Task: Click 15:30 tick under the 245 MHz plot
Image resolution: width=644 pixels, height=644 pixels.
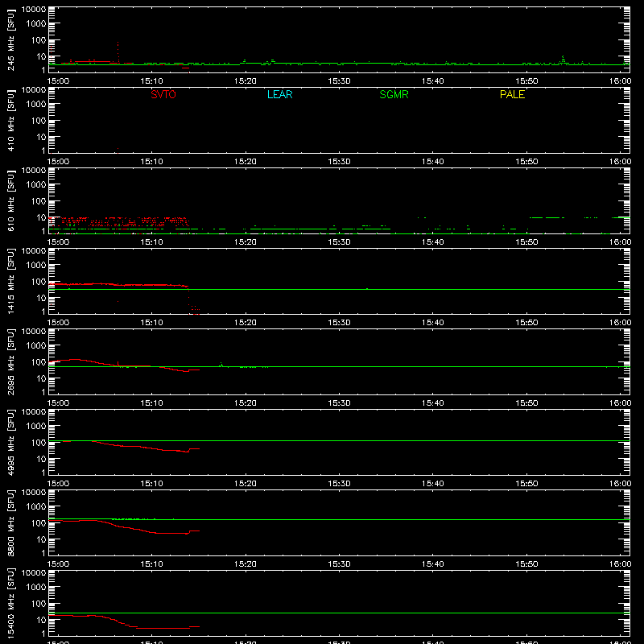Action: click(x=339, y=81)
